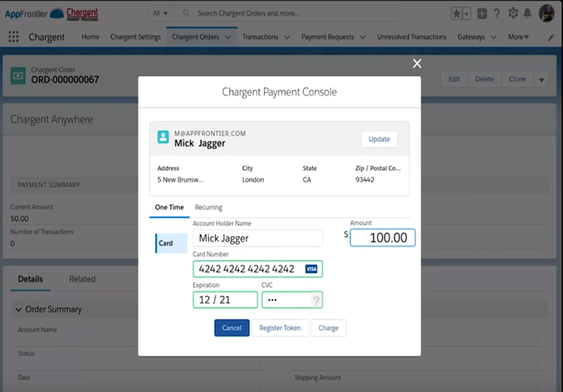This screenshot has width=563, height=392.
Task: Click the Charge button
Action: click(328, 328)
